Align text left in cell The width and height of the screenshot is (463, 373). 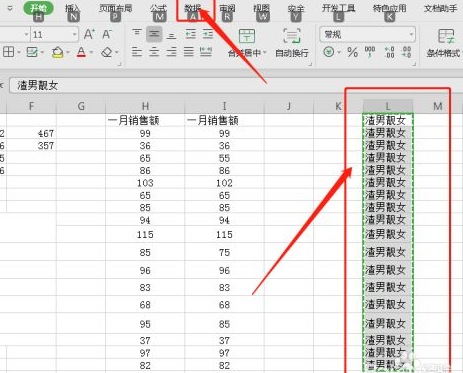click(x=137, y=52)
